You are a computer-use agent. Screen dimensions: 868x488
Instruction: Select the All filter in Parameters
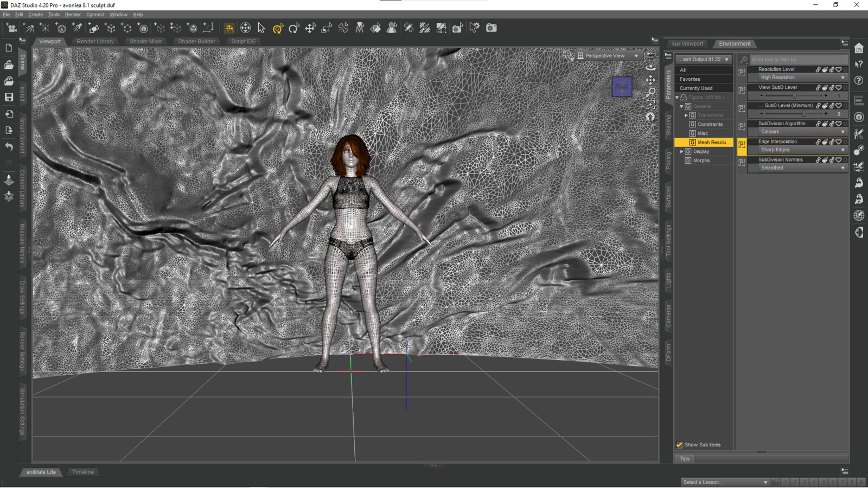tap(704, 70)
